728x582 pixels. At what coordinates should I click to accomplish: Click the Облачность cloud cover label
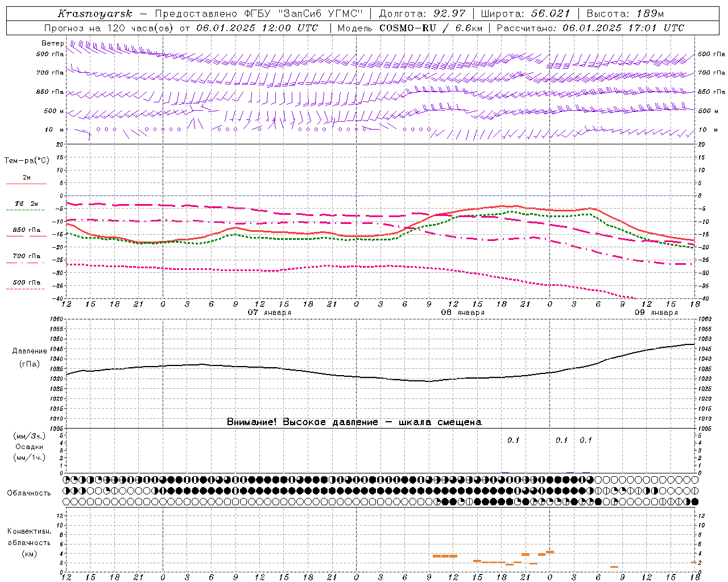[29, 493]
